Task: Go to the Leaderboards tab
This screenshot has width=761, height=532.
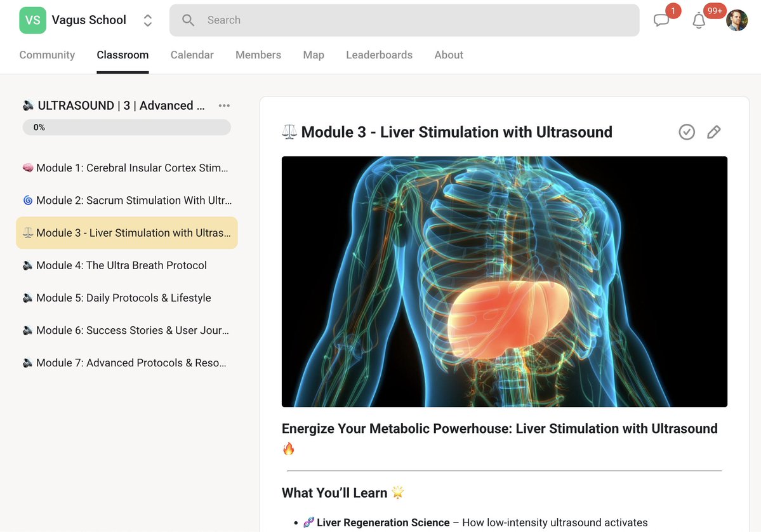Action: pos(379,55)
